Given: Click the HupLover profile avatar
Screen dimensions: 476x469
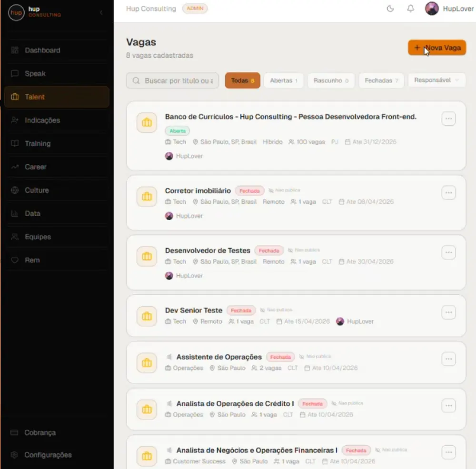Looking at the screenshot, I should click(x=432, y=9).
